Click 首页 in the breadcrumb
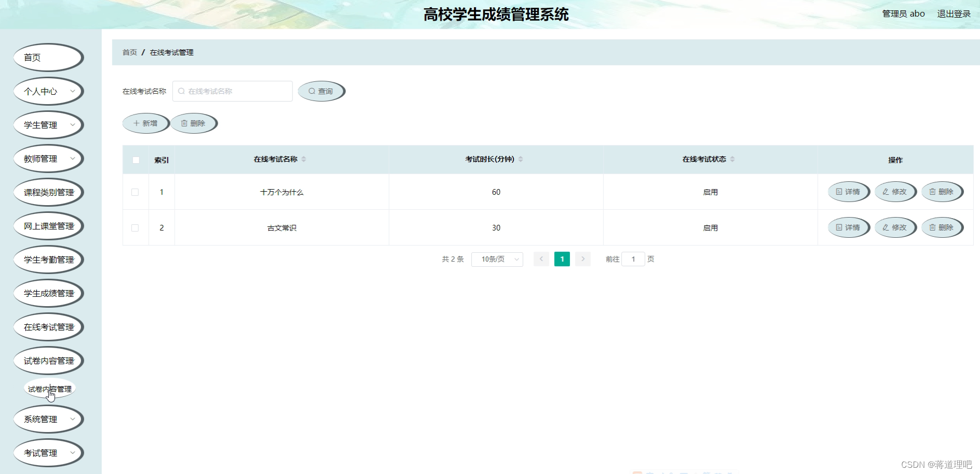The height and width of the screenshot is (474, 980). pyautogui.click(x=129, y=52)
